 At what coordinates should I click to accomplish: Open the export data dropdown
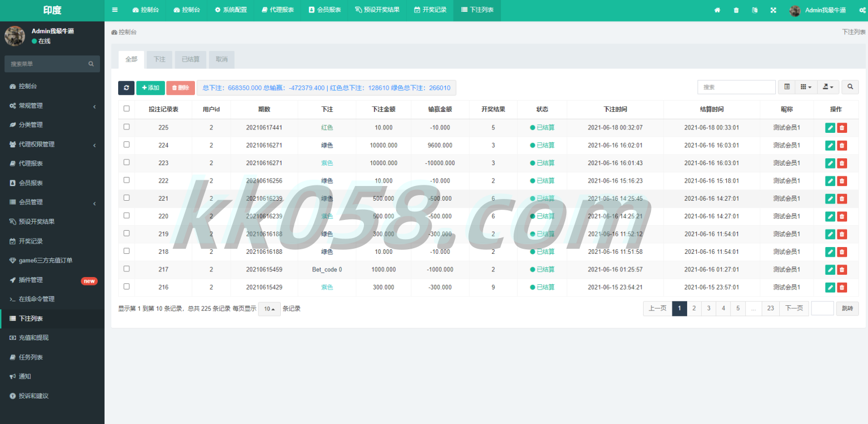click(828, 87)
